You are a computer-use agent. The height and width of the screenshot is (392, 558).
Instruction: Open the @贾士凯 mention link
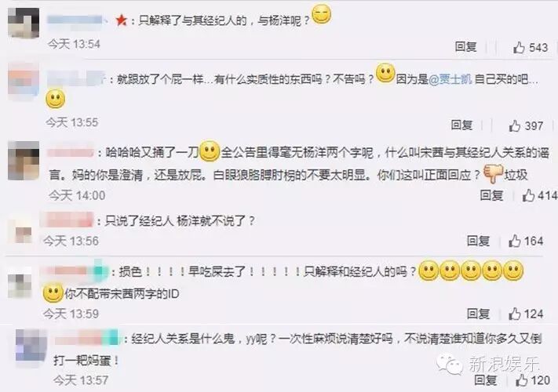tap(450, 79)
